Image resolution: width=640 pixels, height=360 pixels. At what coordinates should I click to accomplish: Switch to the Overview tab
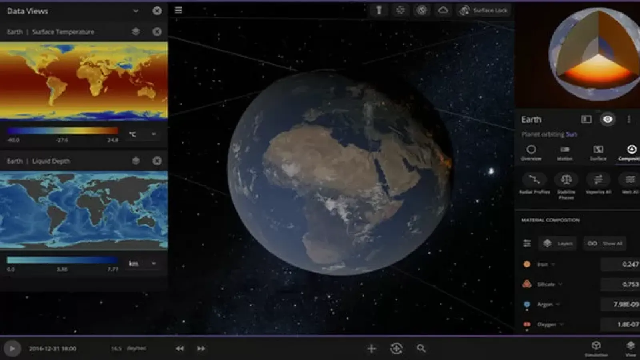coord(531,153)
